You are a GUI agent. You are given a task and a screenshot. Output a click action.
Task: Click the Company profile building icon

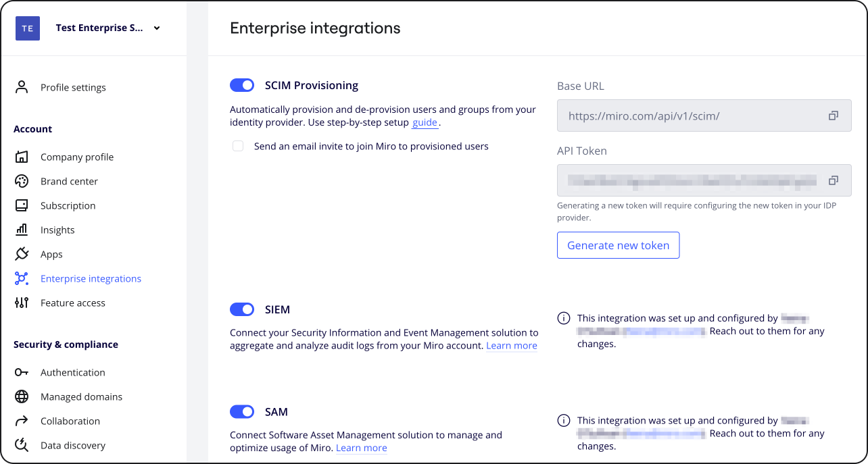pos(22,157)
